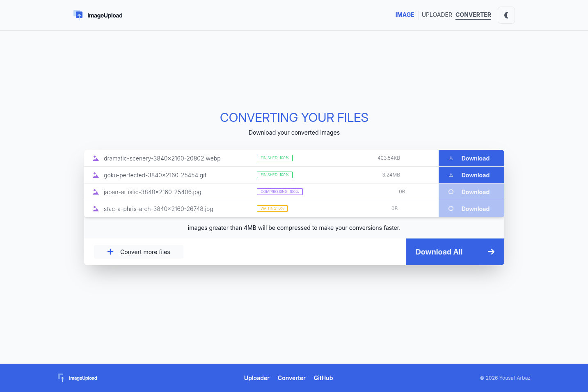Click the WAITING 0% status badge
The height and width of the screenshot is (392, 588).
click(272, 209)
